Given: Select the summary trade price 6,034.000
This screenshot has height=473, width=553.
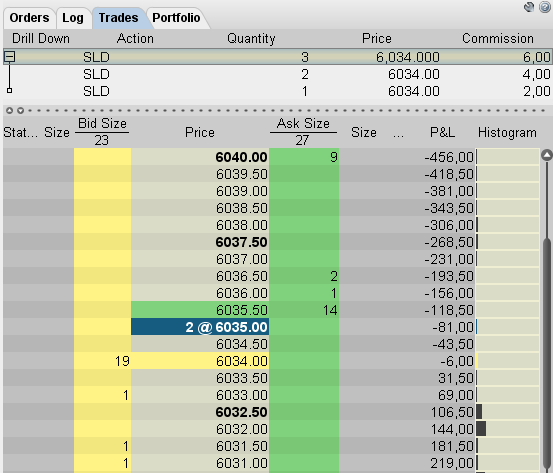Looking at the screenshot, I should [x=408, y=57].
